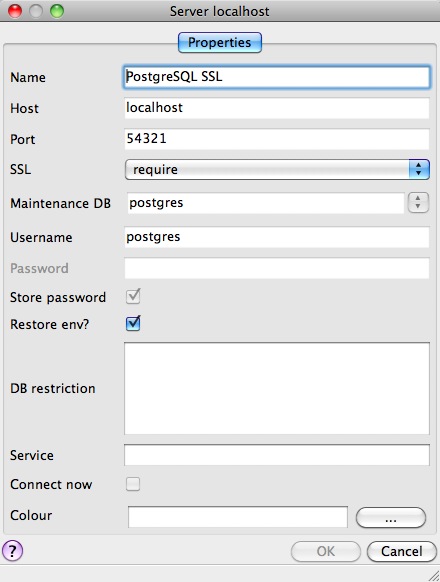This screenshot has height=582, width=440.
Task: Click the Name field with PostgreSQL SSL
Action: 277,77
